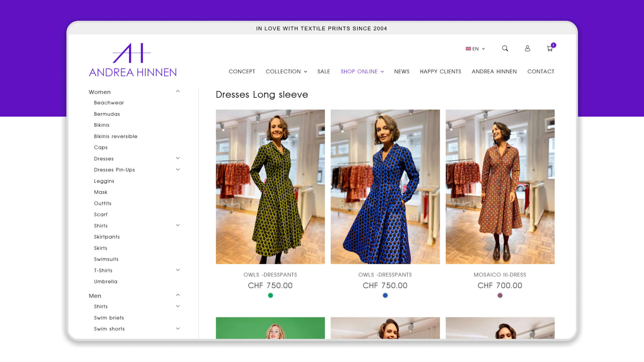Expand the Swim shorts subcategory
Viewport: 644px width, 362px height.
coord(178,329)
